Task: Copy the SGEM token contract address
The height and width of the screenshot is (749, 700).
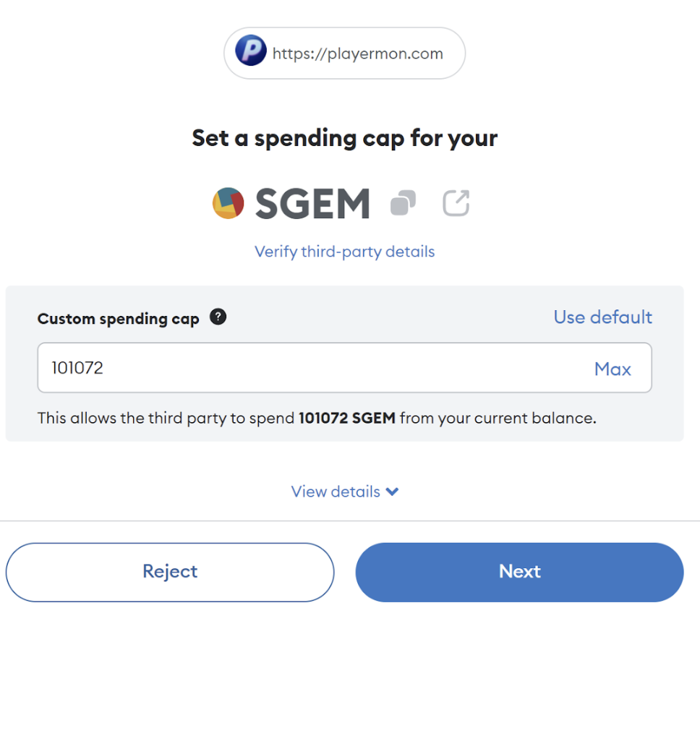Action: pyautogui.click(x=403, y=203)
